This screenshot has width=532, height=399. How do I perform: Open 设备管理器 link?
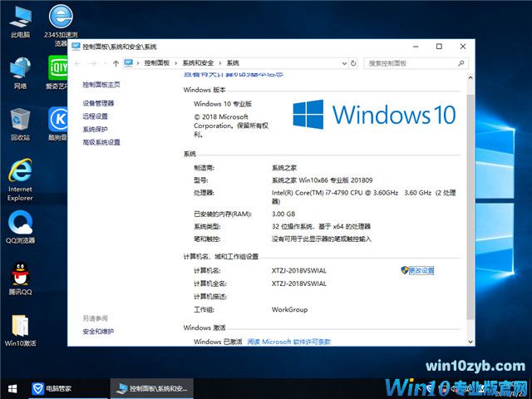98,103
